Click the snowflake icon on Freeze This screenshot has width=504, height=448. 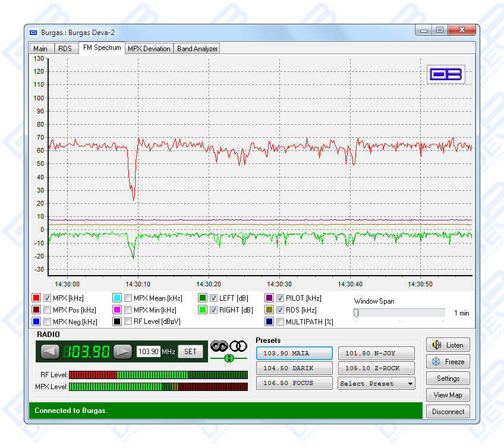pyautogui.click(x=437, y=362)
